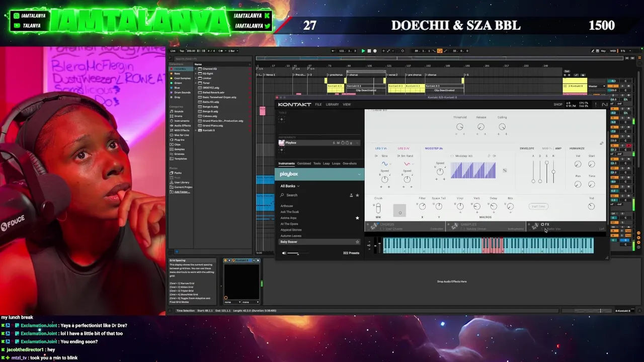This screenshot has width=644, height=362.
Task: Unfavorite the Astma Arps preset star
Action: pos(357,218)
